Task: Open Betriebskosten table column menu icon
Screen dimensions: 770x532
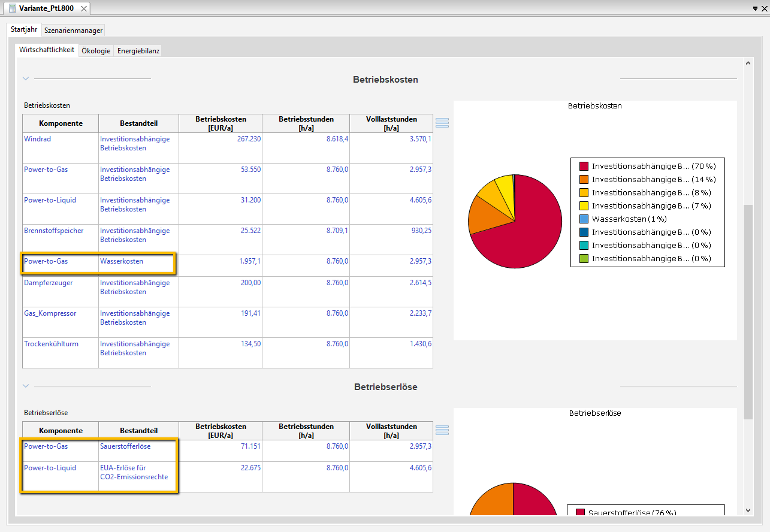Action: (442, 123)
